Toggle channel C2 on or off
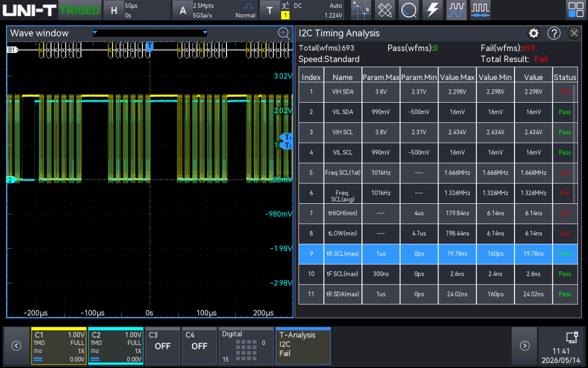 coord(116,346)
